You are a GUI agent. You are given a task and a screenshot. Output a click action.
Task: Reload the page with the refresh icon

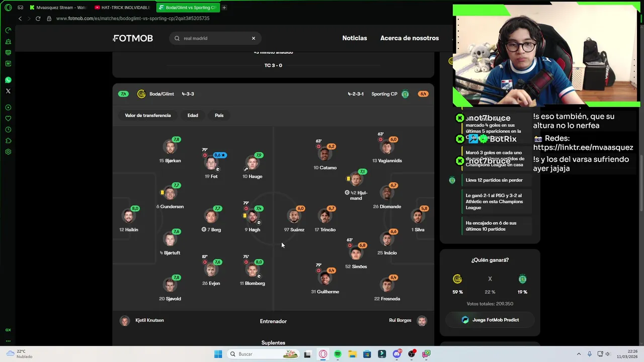click(38, 19)
